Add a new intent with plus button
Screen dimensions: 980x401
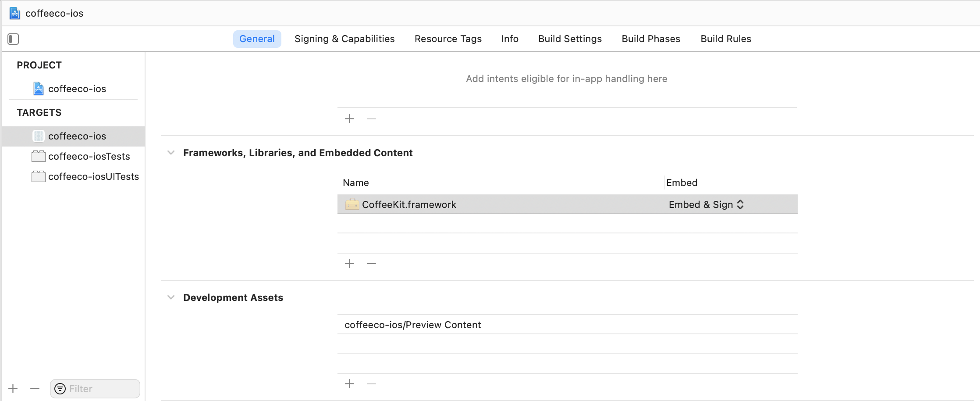click(349, 119)
